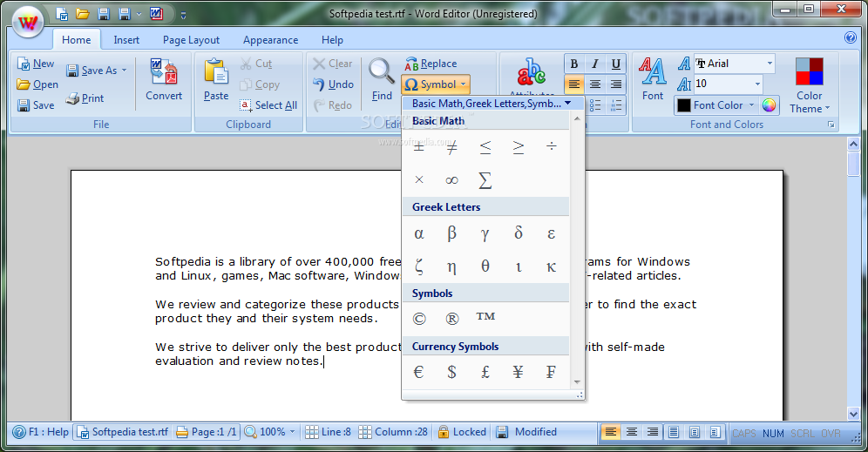Open the font size 10 dropdown
868x452 pixels.
757,84
